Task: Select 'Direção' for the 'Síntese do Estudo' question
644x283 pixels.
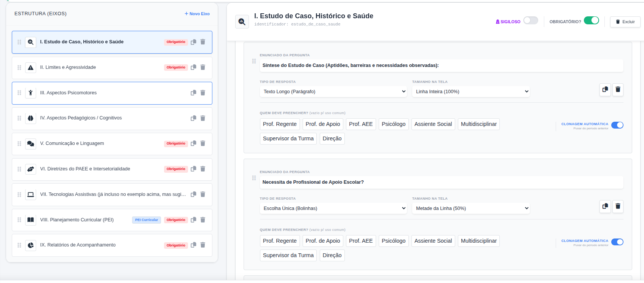Action: click(332, 138)
